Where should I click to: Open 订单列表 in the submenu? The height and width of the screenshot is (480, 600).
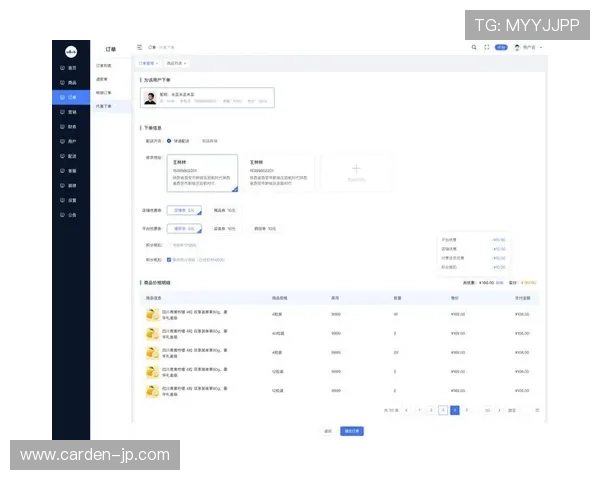[x=103, y=66]
